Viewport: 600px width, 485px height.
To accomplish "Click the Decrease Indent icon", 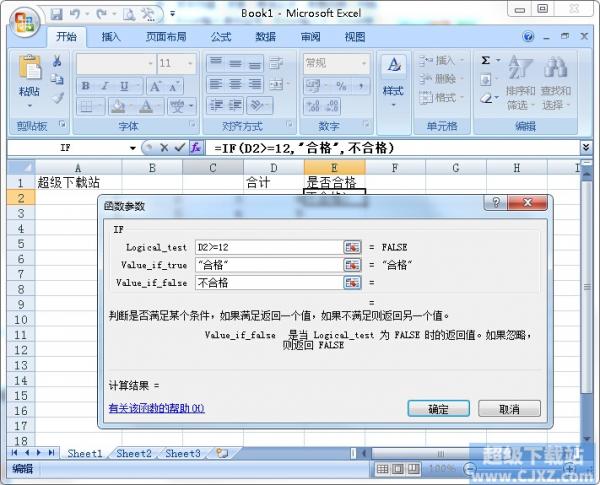I will point(216,105).
